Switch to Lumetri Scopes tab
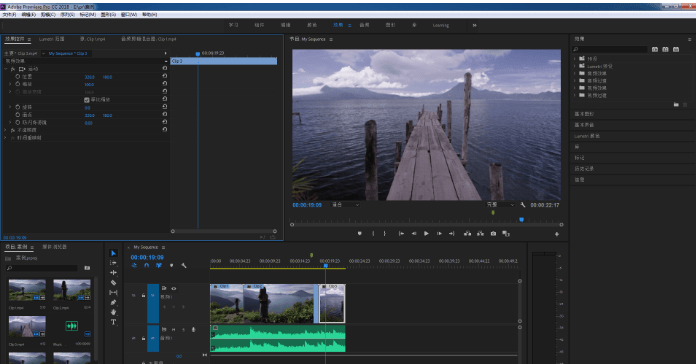Screen dimensions: 696x364 51,39
